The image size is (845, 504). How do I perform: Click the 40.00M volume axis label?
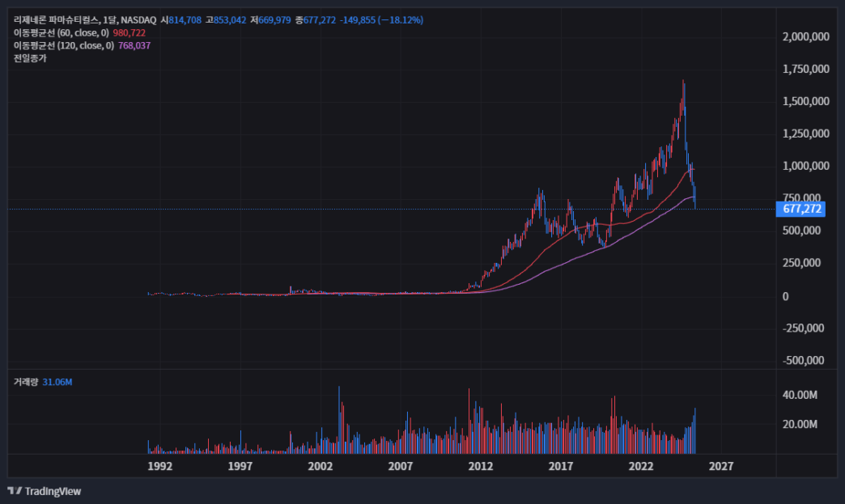tap(800, 395)
